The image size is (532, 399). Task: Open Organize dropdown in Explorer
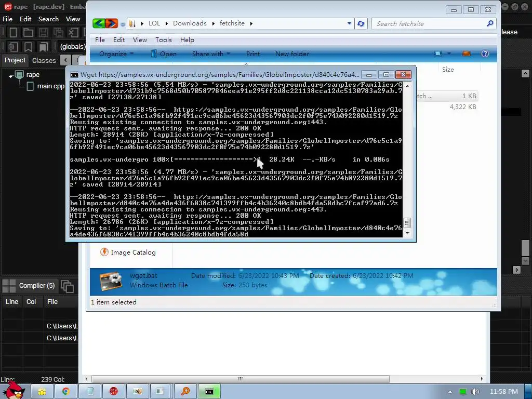pos(116,54)
